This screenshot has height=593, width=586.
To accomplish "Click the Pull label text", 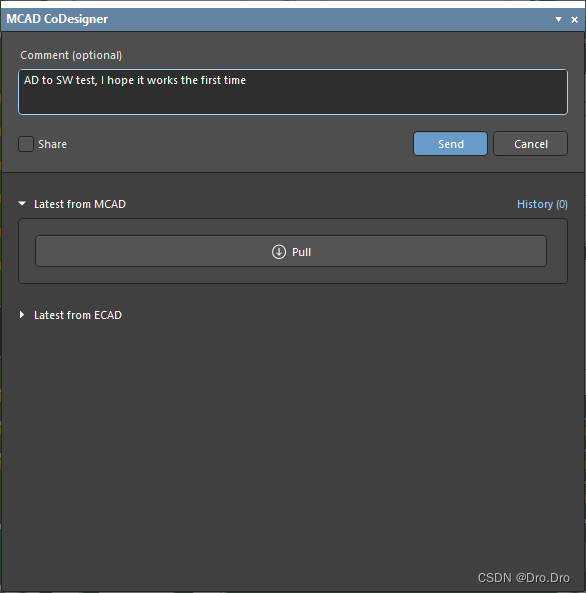I will click(x=301, y=252).
